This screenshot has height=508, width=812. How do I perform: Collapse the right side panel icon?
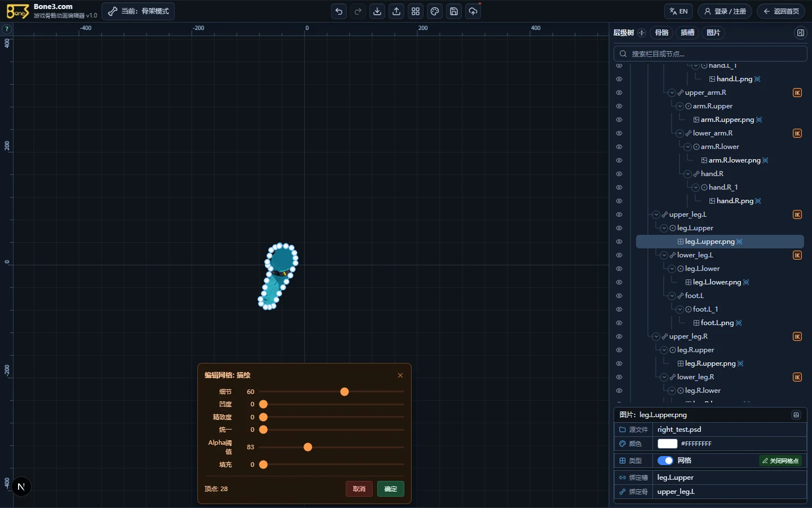[800, 33]
